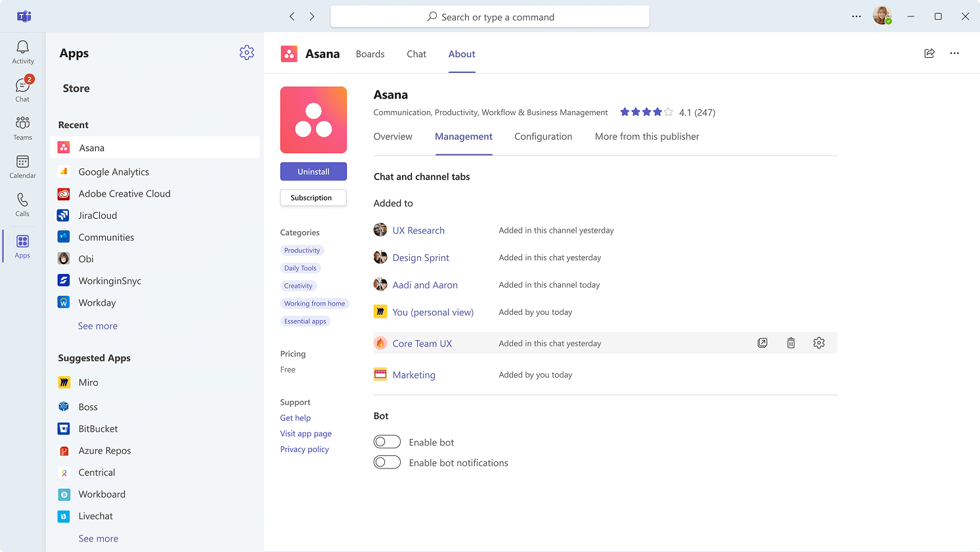Delete the Core Team UX tab
The height and width of the screenshot is (552, 980).
click(x=791, y=343)
